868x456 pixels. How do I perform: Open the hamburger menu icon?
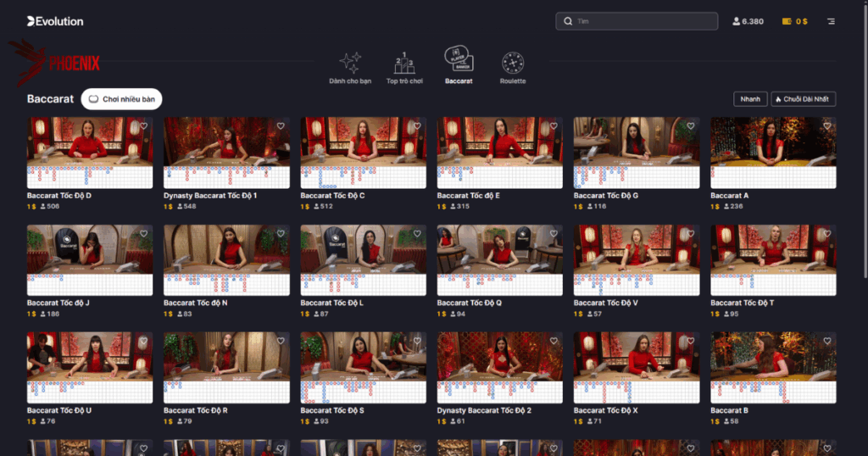[831, 21]
